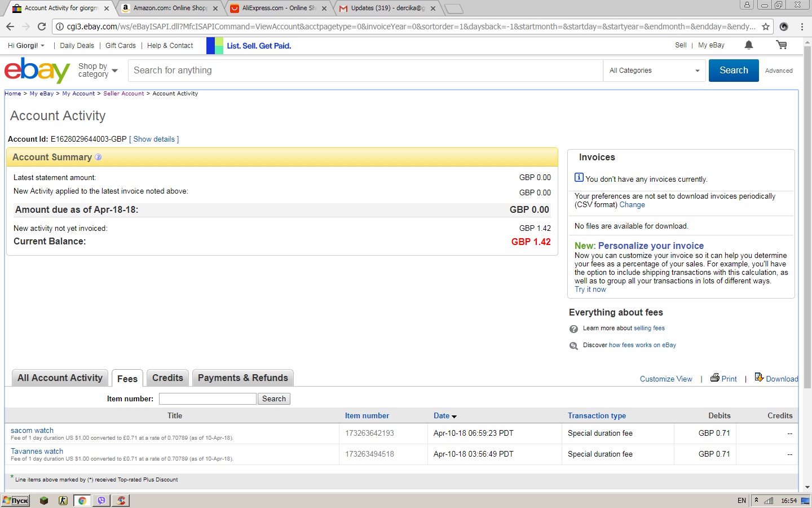Go back using the browser back arrow
The width and height of the screenshot is (812, 508).
10,27
